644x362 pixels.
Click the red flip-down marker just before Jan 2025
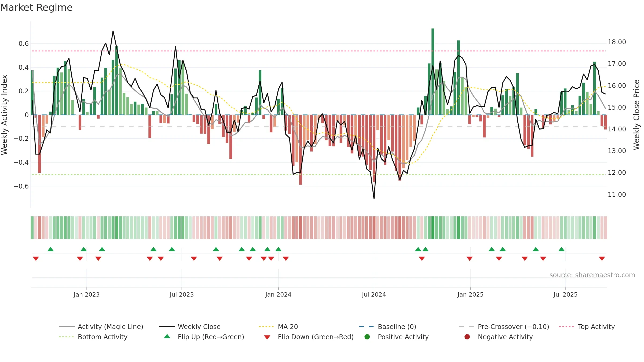coord(470,258)
